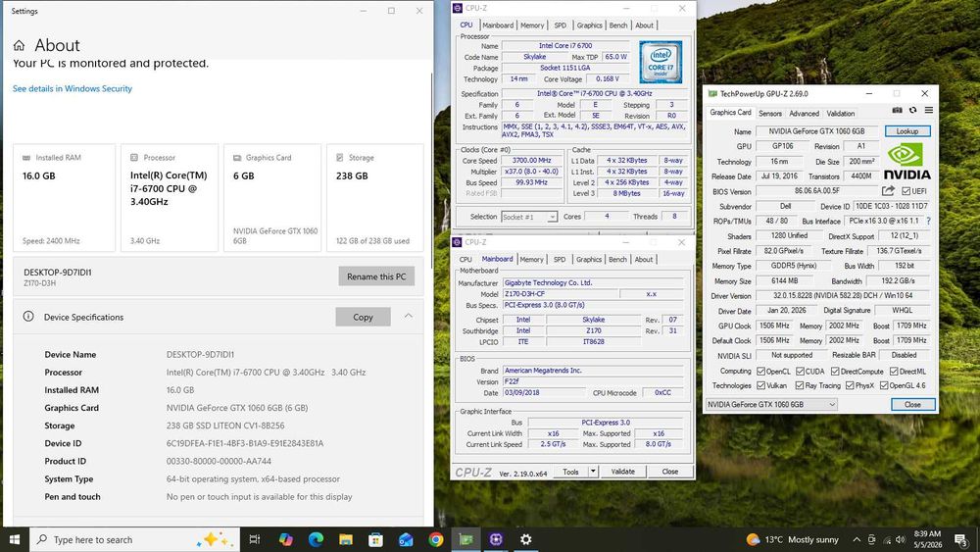Toggle the DirectML checkbox
Image resolution: width=980 pixels, height=552 pixels.
pyautogui.click(x=894, y=371)
